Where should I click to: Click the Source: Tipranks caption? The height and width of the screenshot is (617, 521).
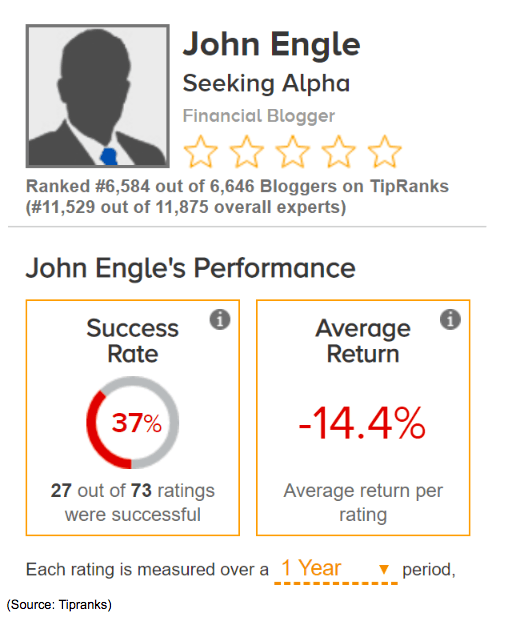click(59, 604)
